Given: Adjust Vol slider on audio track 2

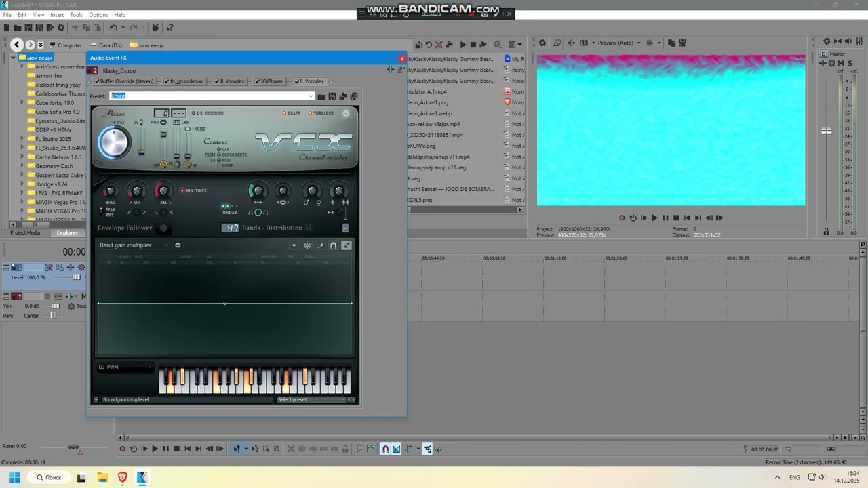Looking at the screenshot, I should point(56,306).
